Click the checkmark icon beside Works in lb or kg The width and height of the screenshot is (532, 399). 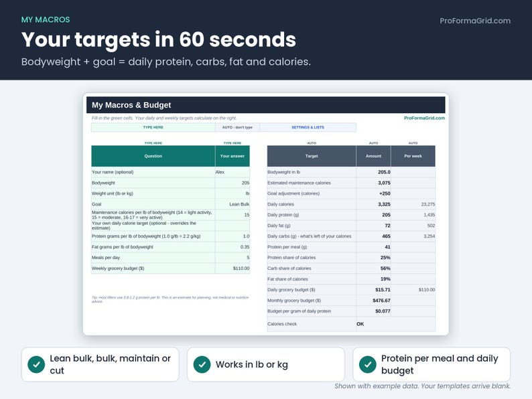coord(202,364)
